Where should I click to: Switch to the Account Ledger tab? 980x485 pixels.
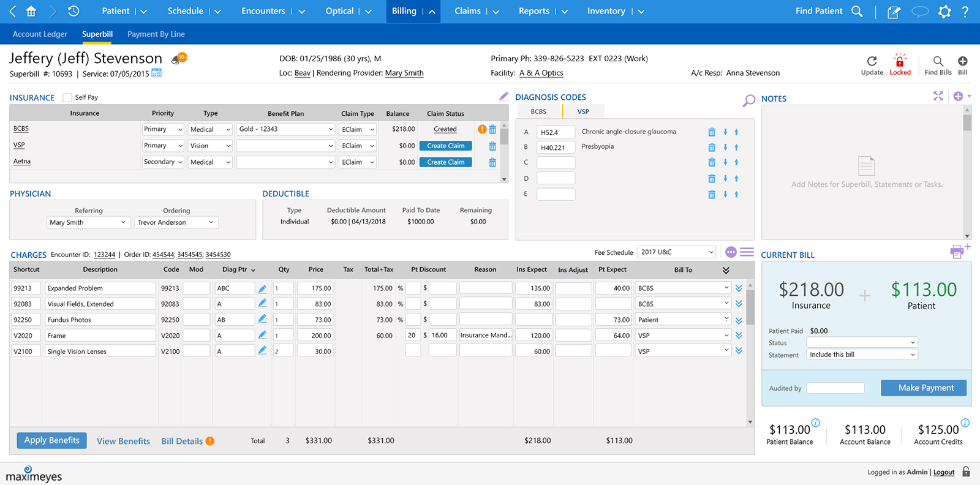click(x=40, y=34)
